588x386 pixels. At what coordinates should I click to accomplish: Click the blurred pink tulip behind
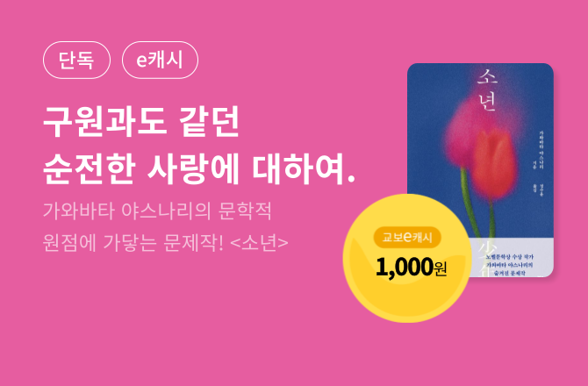(x=465, y=132)
